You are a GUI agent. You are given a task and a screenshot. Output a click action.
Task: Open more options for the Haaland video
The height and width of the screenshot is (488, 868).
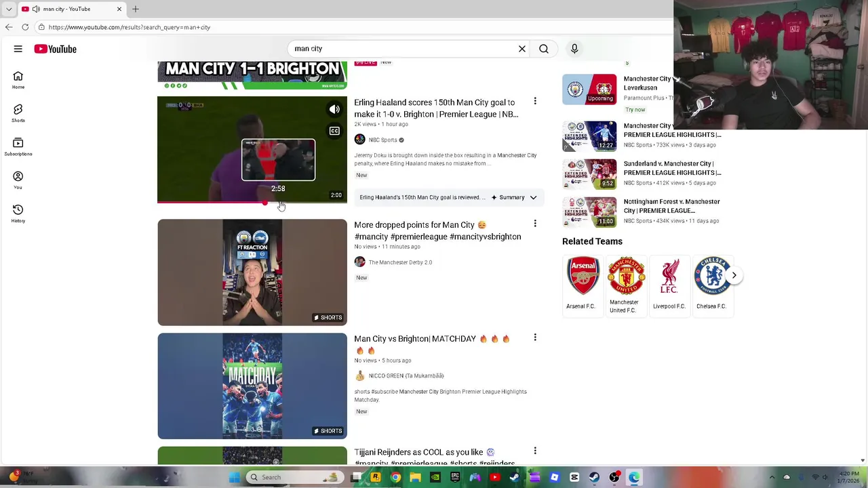535,102
